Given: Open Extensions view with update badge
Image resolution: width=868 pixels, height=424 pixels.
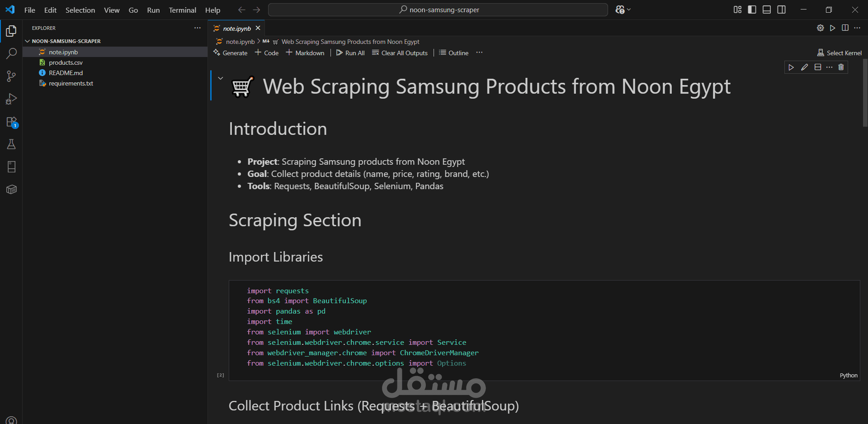Looking at the screenshot, I should 11,122.
